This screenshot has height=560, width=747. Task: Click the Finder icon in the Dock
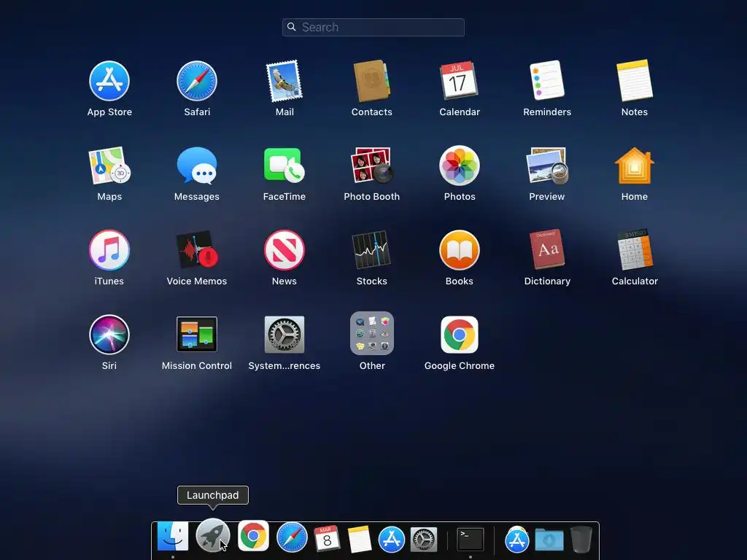172,536
